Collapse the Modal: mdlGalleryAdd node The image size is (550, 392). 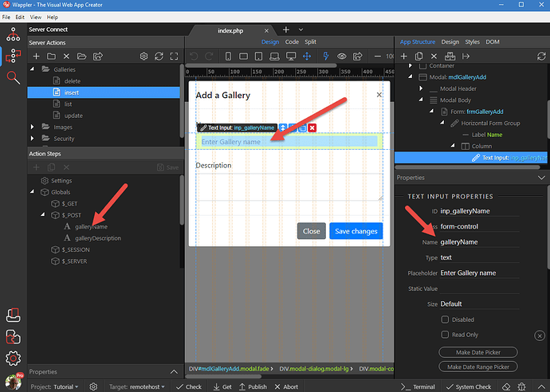[x=410, y=76]
